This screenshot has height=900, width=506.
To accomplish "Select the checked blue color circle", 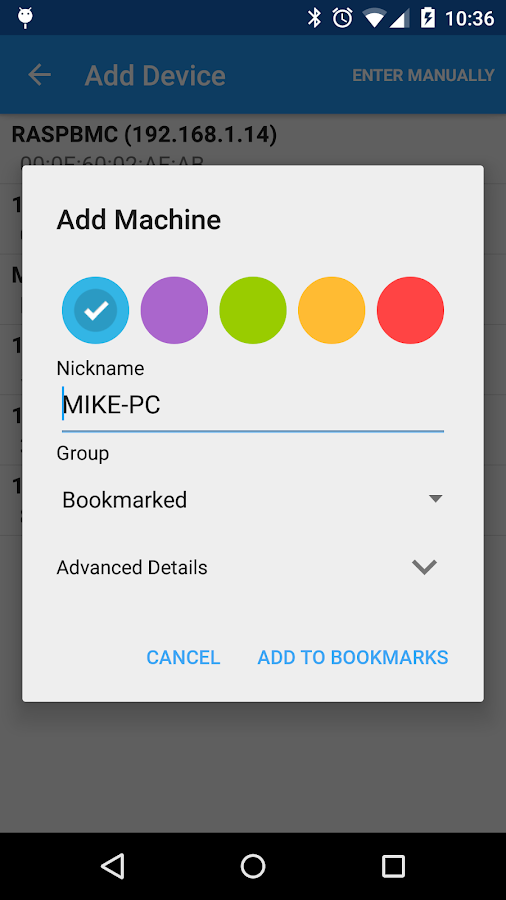I will 95,311.
